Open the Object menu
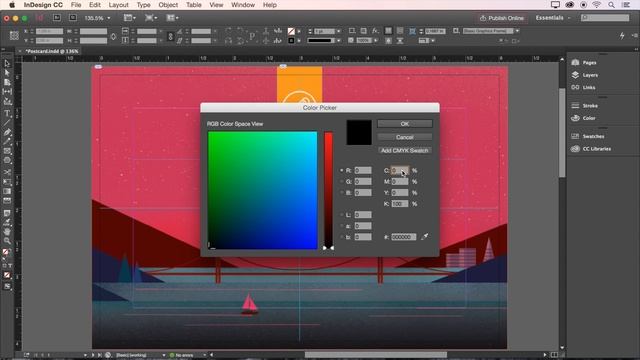 click(x=168, y=5)
